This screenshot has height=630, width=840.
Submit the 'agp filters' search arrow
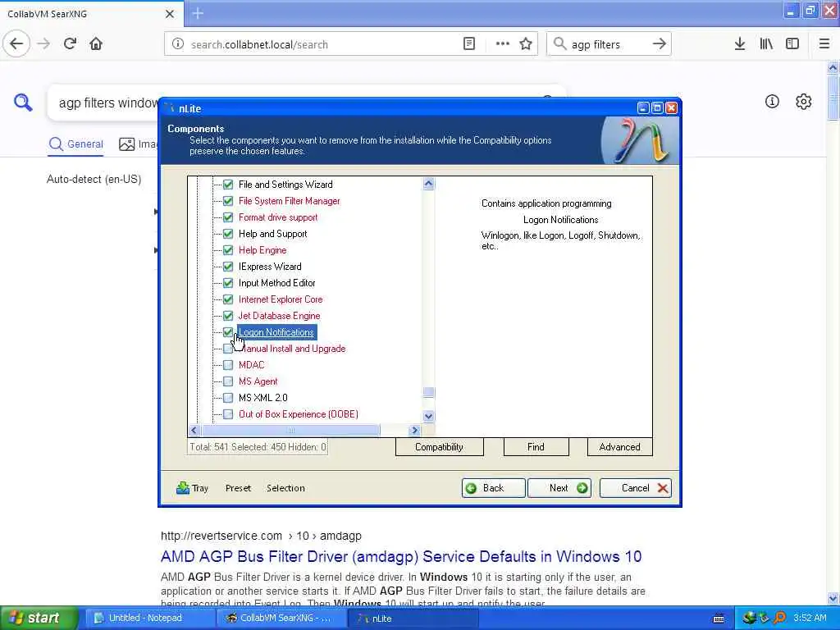(660, 44)
